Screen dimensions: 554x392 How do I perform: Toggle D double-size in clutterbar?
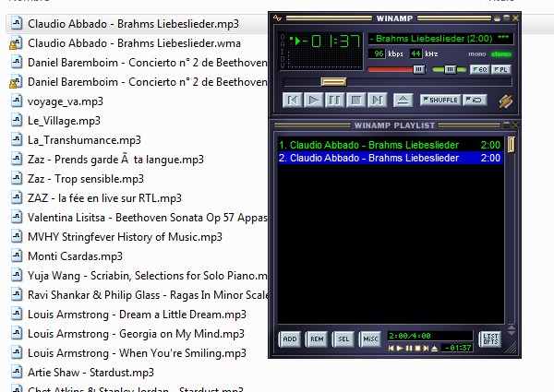(x=283, y=58)
